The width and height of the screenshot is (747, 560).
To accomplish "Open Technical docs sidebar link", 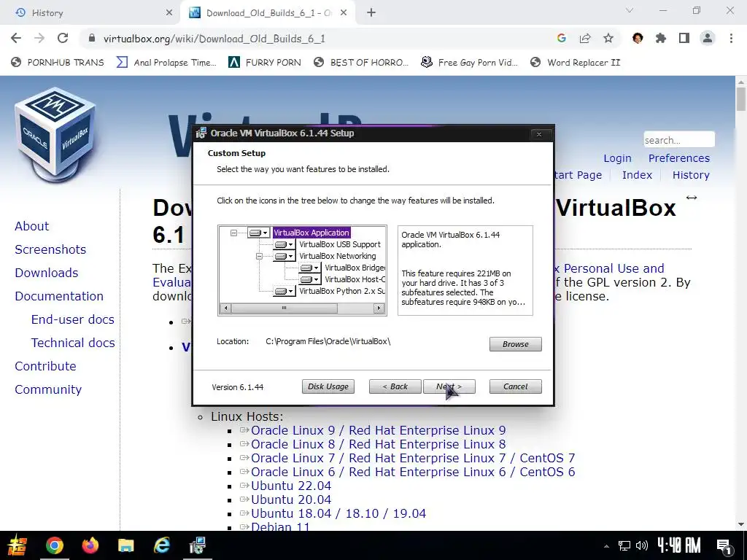I will 73,343.
